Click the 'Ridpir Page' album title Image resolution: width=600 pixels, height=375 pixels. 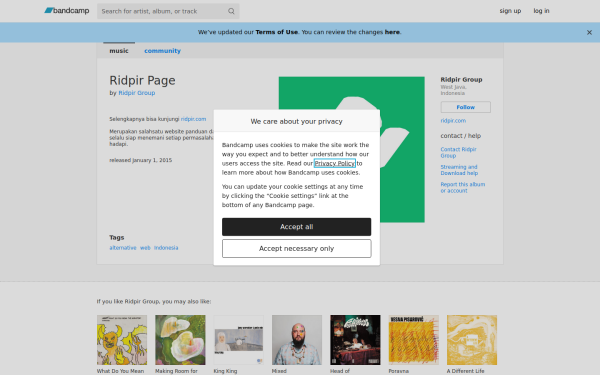(142, 80)
